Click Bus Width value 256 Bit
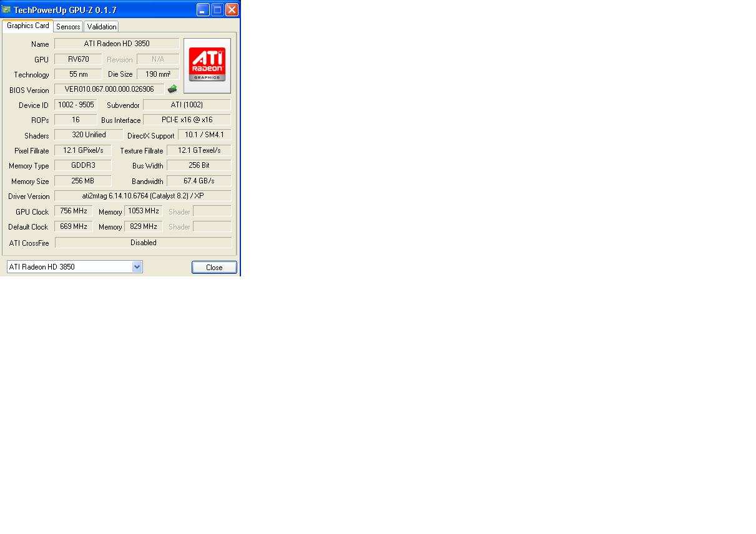This screenshot has width=756, height=534. (x=199, y=165)
